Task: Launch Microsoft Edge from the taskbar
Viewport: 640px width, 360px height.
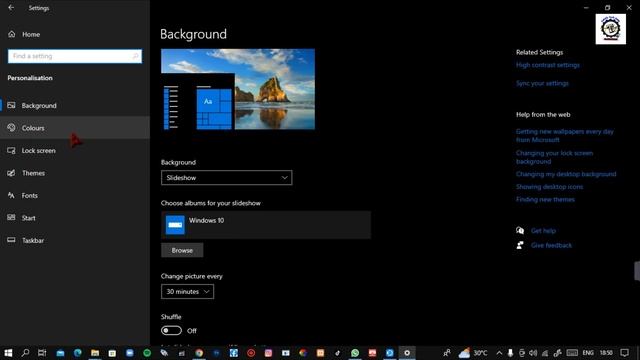Action: coord(78,353)
